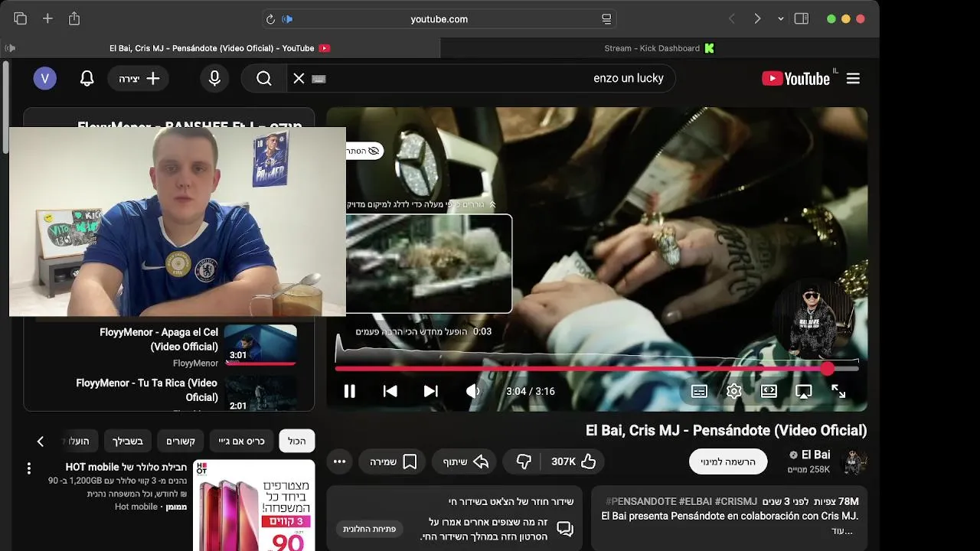The width and height of the screenshot is (980, 551).
Task: Show Safari tab overview
Action: (x=20, y=18)
